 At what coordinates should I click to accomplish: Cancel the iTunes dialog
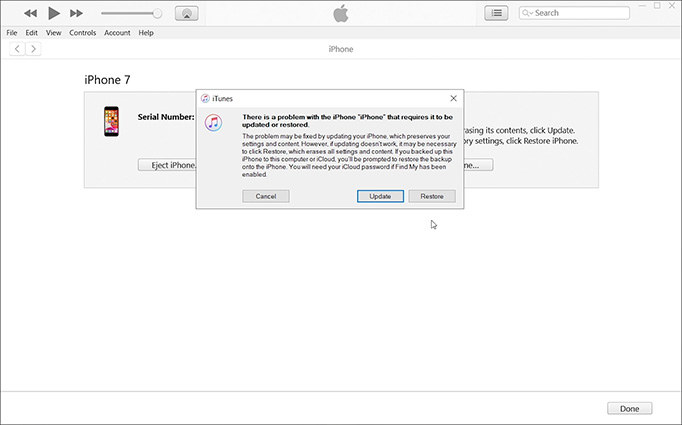coord(266,196)
